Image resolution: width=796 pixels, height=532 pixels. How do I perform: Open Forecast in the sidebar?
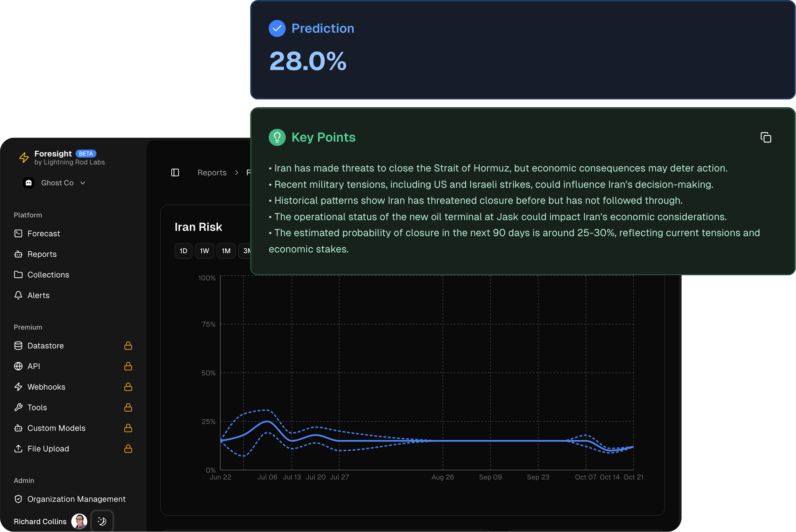click(43, 233)
